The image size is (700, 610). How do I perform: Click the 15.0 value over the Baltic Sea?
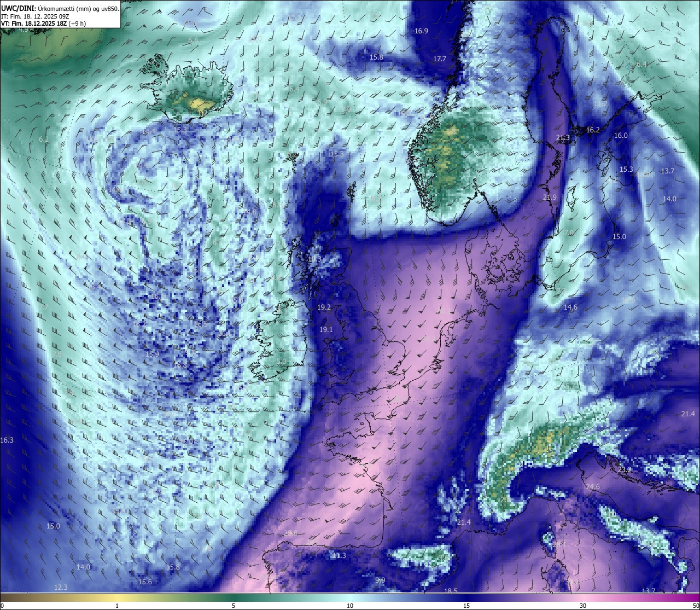619,237
